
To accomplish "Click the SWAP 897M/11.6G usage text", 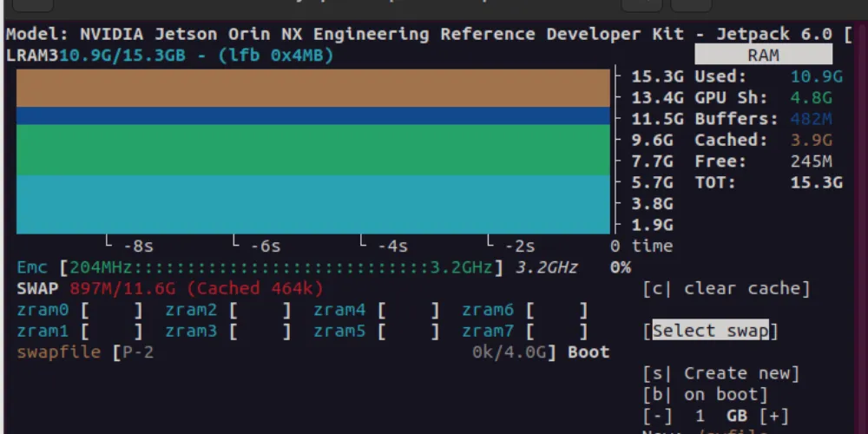I will (x=170, y=288).
